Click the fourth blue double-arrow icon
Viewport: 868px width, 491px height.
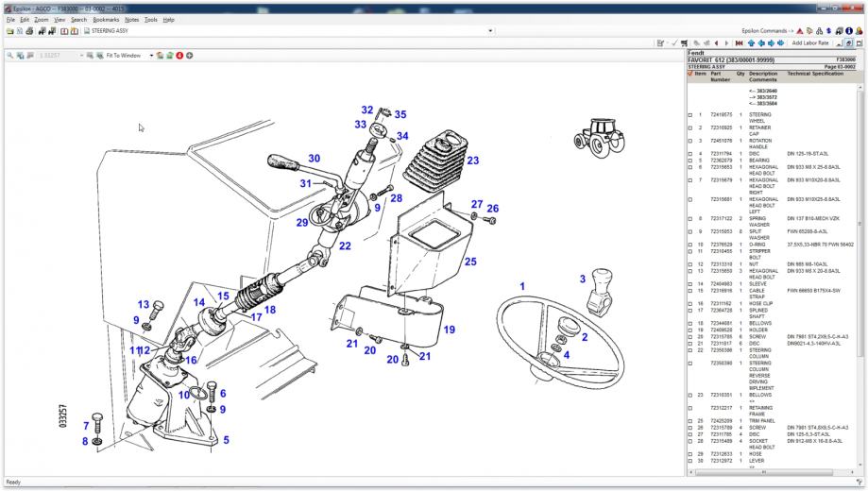(x=781, y=43)
